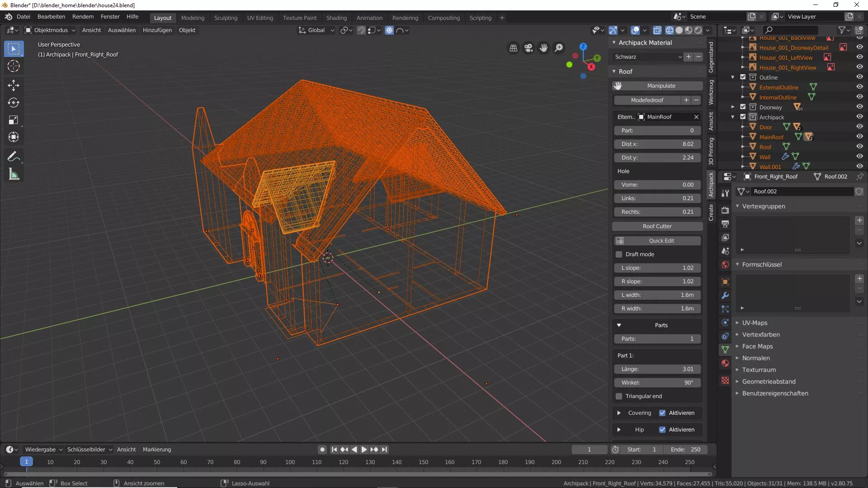Select the Move tool in the toolbar

[14, 85]
